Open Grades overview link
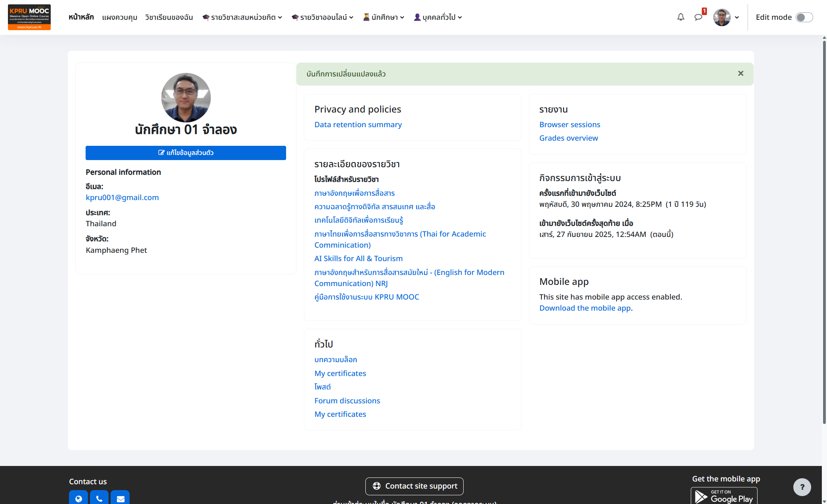The image size is (827, 504). 568,138
